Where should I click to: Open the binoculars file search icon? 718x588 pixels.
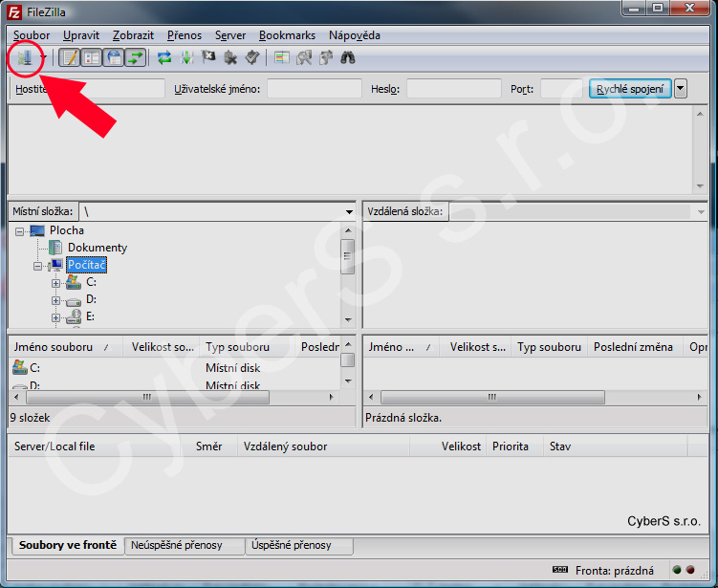point(348,57)
